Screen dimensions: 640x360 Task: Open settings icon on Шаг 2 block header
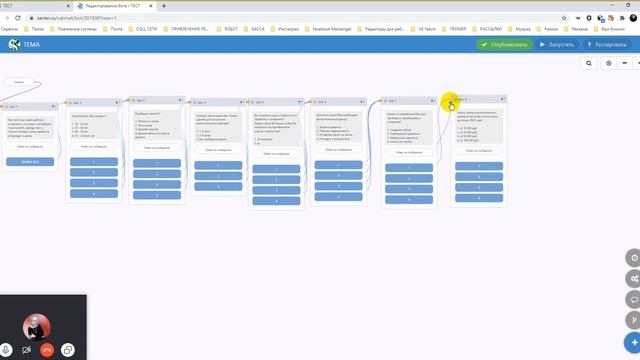(117, 102)
